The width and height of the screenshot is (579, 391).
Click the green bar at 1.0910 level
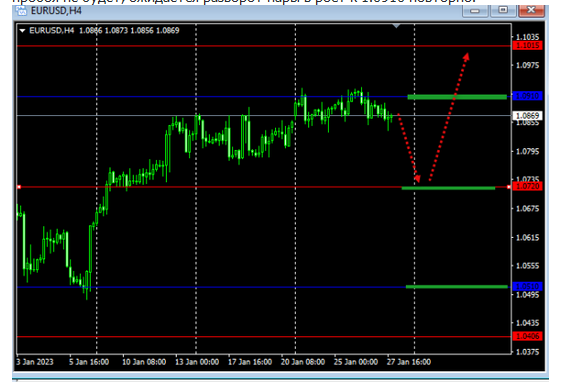[x=457, y=97]
